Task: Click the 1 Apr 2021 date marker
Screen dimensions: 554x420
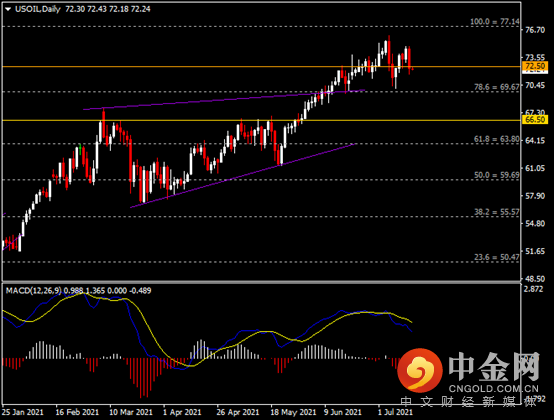Action: [182, 412]
